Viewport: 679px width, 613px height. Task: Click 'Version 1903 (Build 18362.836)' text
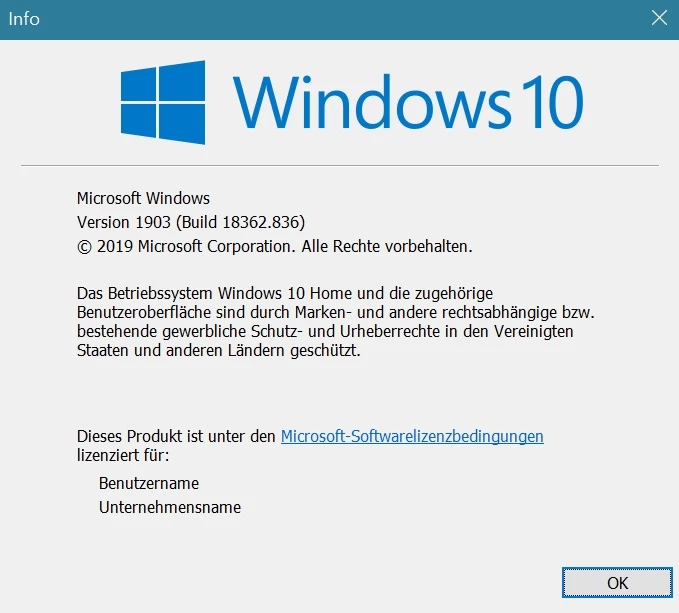pos(191,222)
